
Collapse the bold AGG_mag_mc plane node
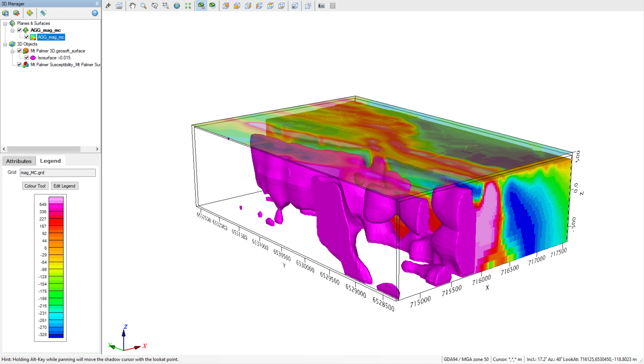tap(13, 30)
